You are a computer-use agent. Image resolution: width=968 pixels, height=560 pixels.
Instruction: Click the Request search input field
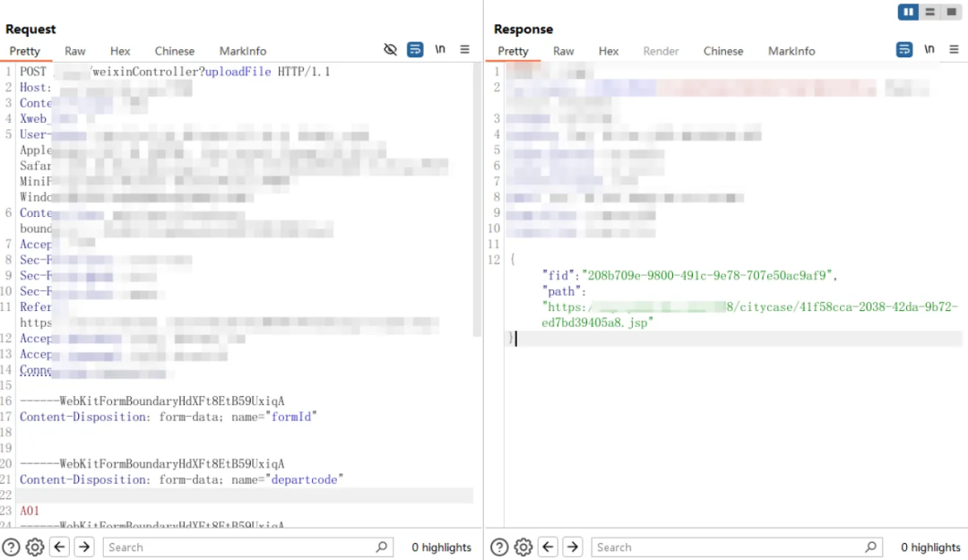(242, 547)
